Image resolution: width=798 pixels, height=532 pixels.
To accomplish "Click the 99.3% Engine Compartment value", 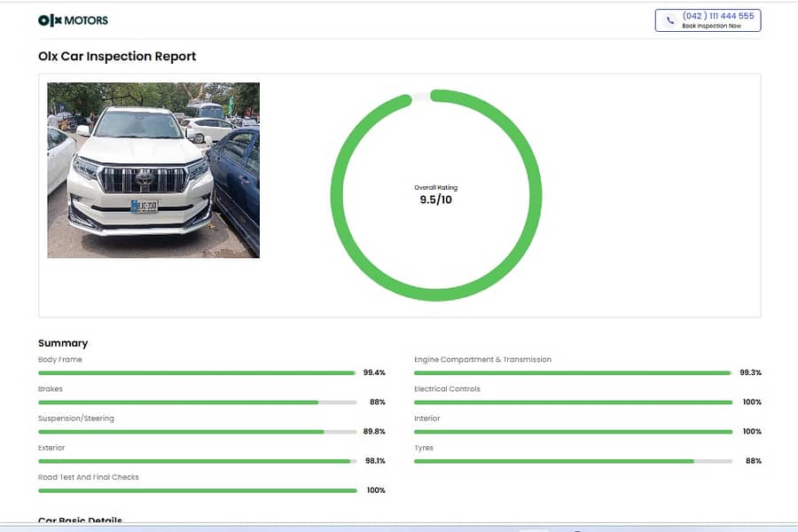I will pyautogui.click(x=751, y=372).
